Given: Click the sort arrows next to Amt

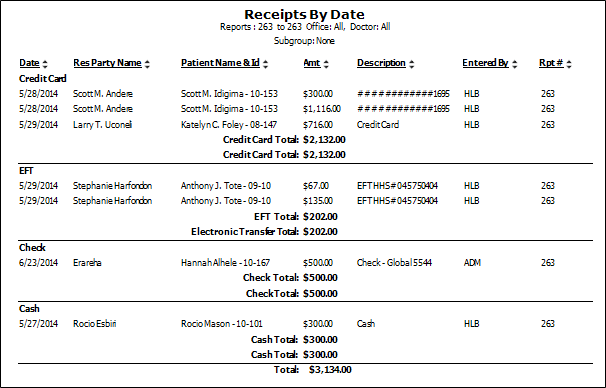Looking at the screenshot, I should [x=326, y=64].
